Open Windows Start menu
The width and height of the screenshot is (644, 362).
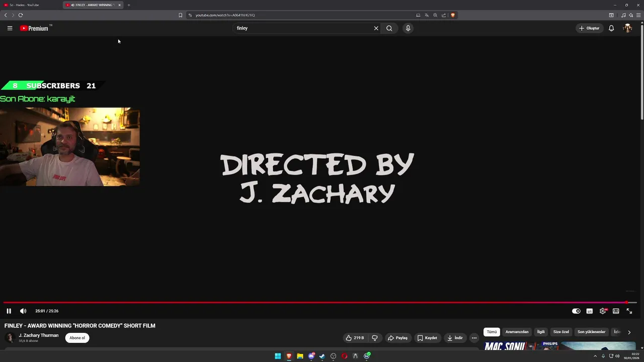tap(278, 356)
